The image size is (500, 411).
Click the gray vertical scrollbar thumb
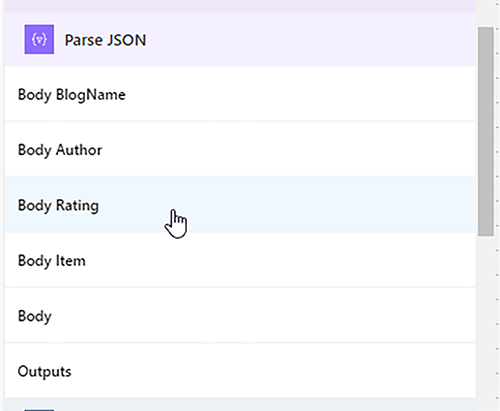coord(486,132)
